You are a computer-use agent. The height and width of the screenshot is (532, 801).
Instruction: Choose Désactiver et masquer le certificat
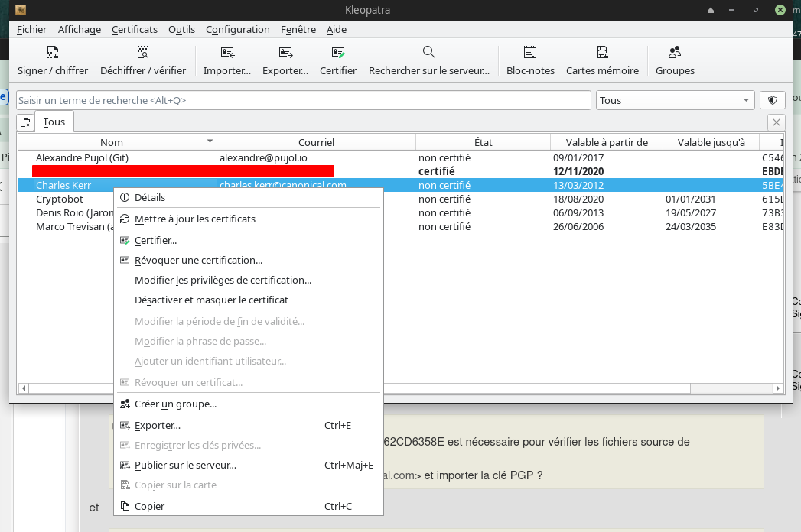(x=249, y=300)
